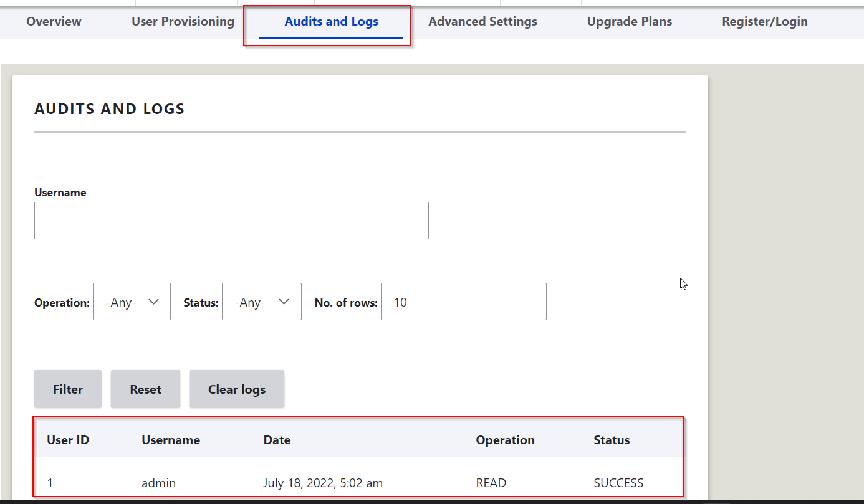Click the Date column header
The height and width of the screenshot is (504, 864).
tap(277, 439)
